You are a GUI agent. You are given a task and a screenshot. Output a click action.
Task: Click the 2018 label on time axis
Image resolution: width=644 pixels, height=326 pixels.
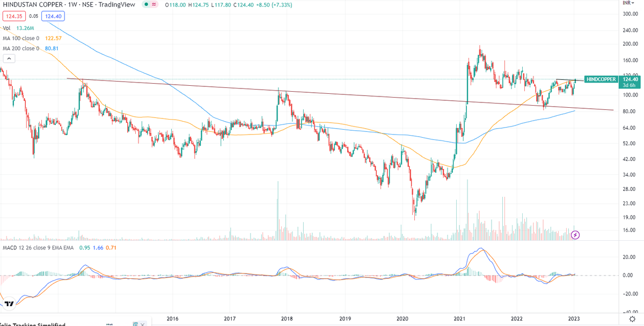point(287,318)
